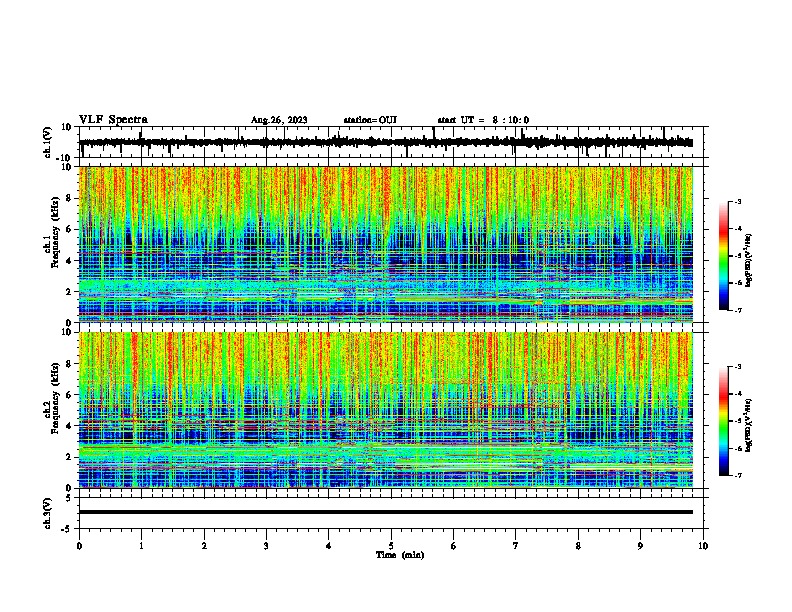
Task: Click the time axis tick label "4"
Action: point(329,546)
